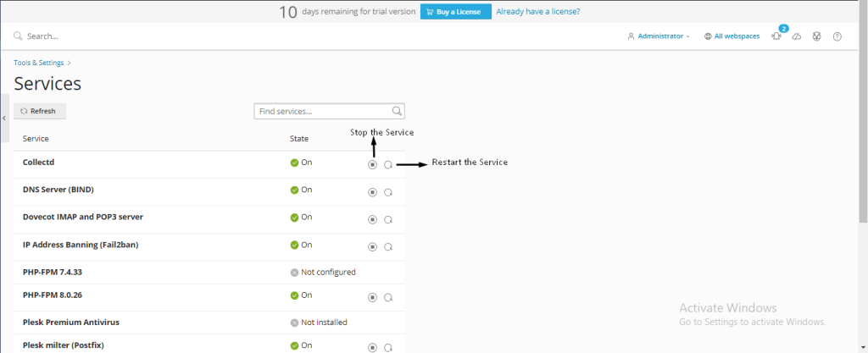868x353 pixels.
Task: Stop the PHP-FPM 8.0.26 service
Action: 372,298
